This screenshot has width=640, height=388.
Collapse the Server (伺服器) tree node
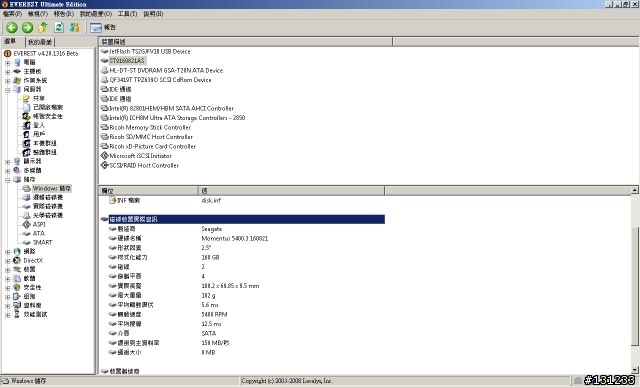[x=8, y=90]
